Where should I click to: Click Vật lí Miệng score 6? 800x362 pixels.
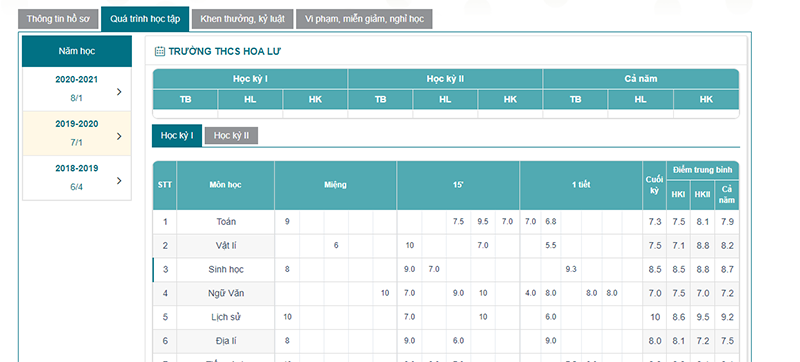tap(336, 246)
